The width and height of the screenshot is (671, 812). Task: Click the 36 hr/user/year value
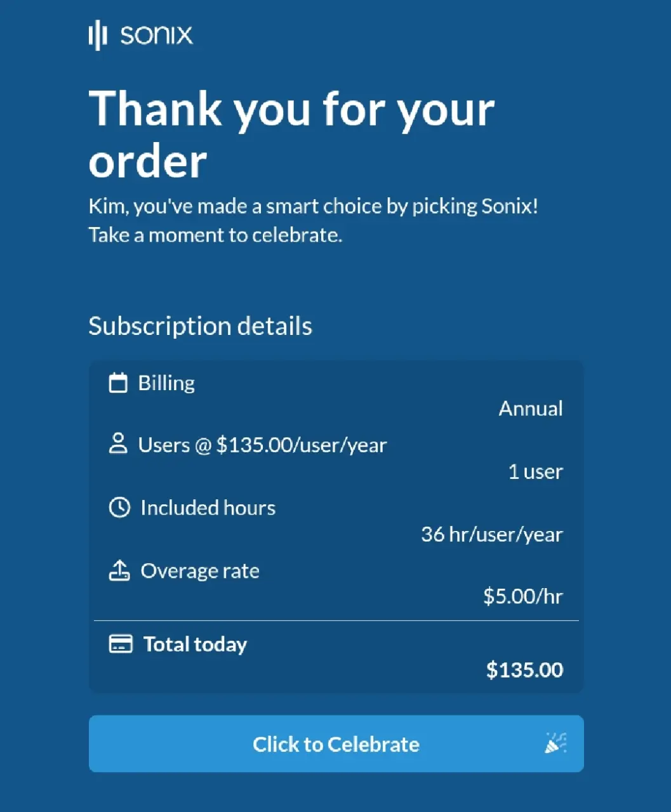tap(492, 535)
